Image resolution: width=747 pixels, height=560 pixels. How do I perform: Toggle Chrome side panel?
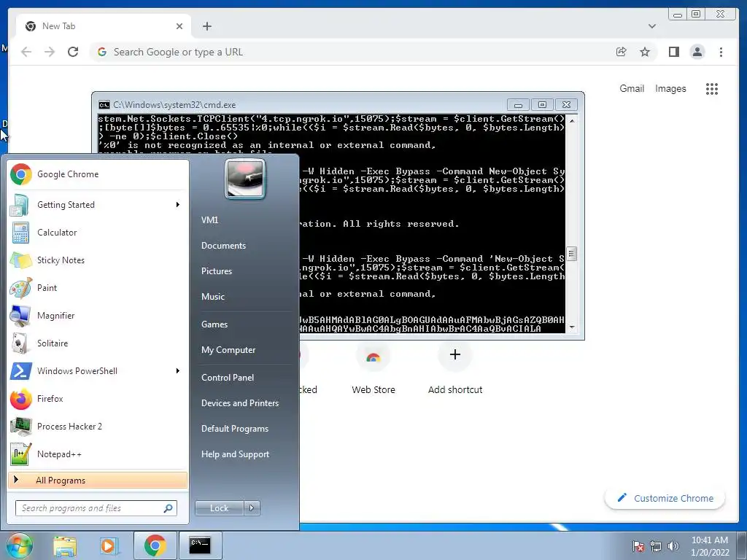673,52
